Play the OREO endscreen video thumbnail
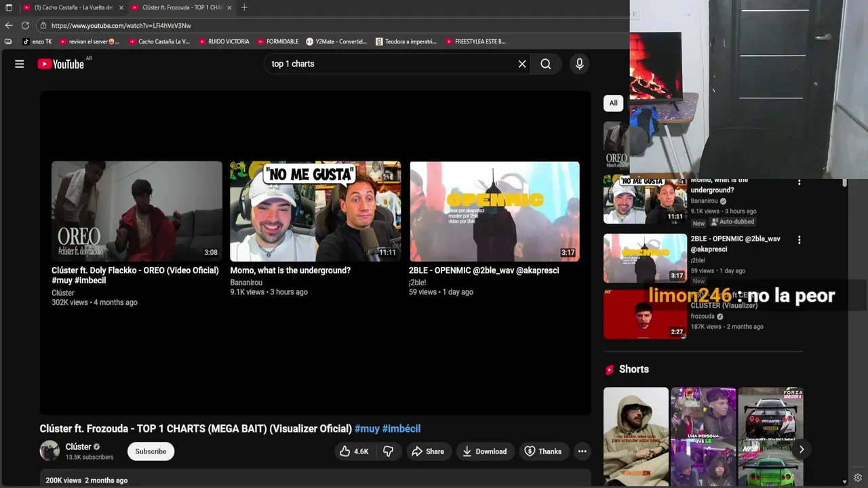Image resolution: width=868 pixels, height=488 pixels. tap(137, 211)
